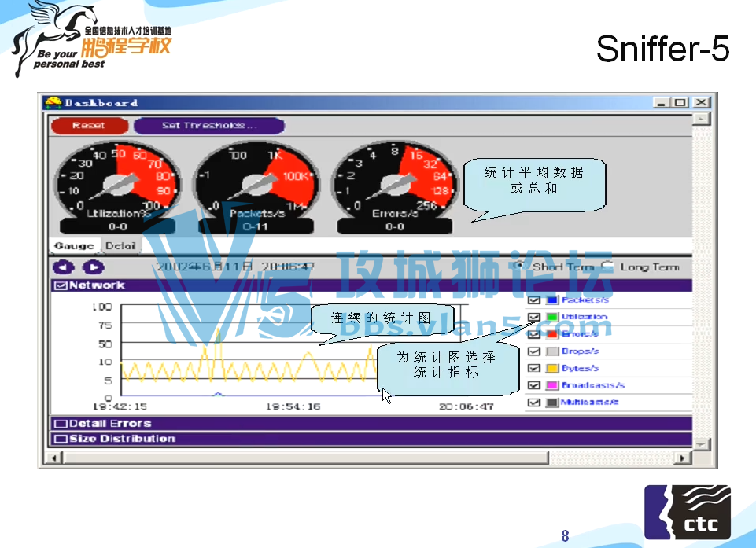Toggle the Utilization checkbox in legend
756x548 pixels.
click(x=533, y=317)
